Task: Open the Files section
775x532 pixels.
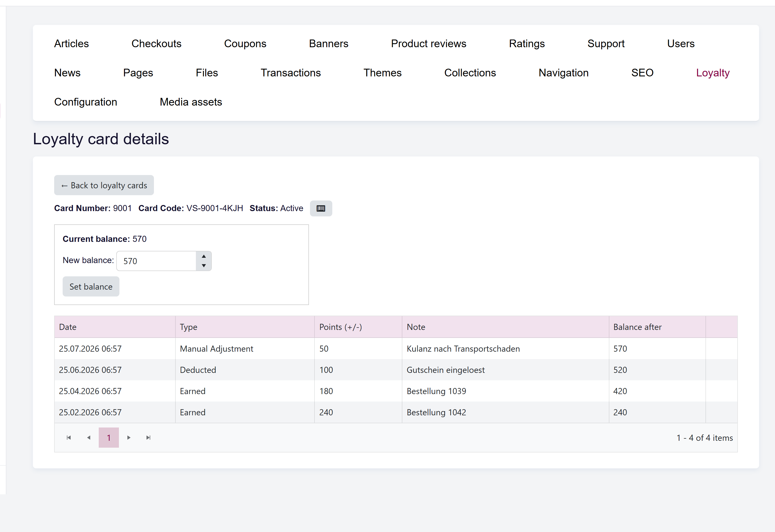Action: [207, 73]
